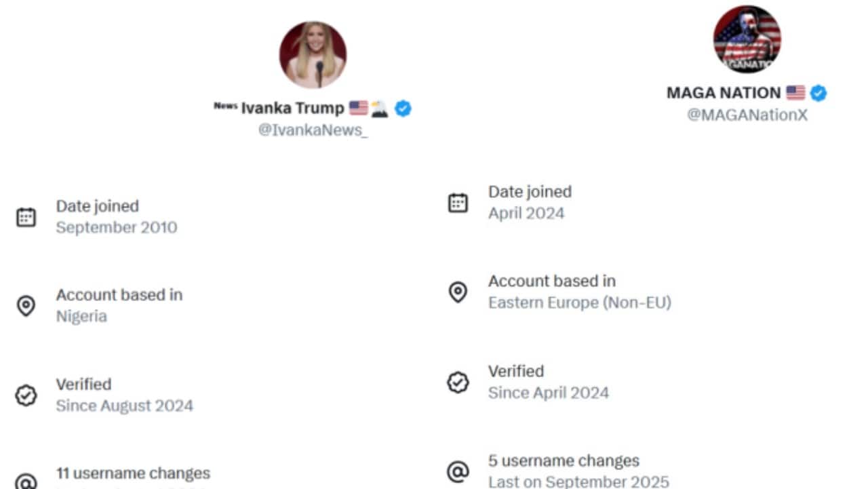Image resolution: width=868 pixels, height=489 pixels.
Task: Open Ivanka Trump's profile picture
Action: tap(314, 54)
